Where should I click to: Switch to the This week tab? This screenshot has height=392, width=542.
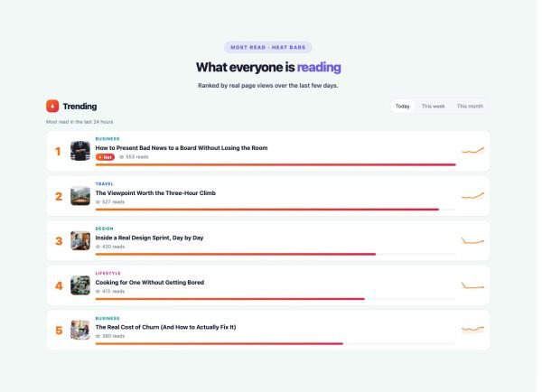pyautogui.click(x=433, y=106)
